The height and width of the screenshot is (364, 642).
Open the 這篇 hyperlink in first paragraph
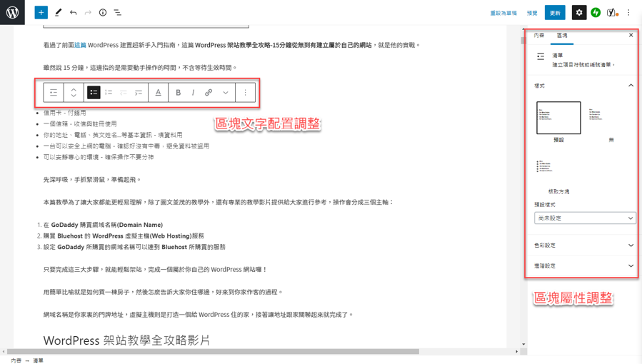pos(80,45)
